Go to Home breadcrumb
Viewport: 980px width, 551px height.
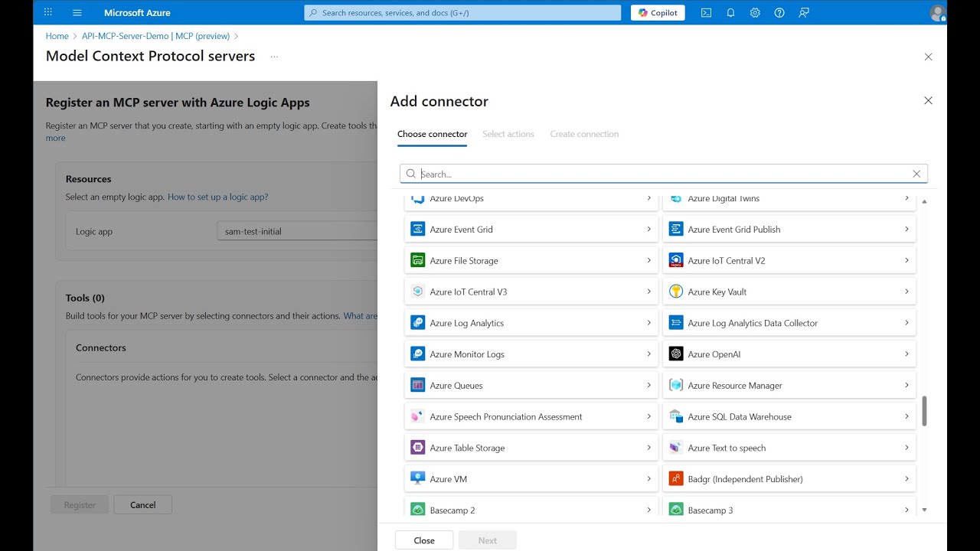tap(57, 36)
